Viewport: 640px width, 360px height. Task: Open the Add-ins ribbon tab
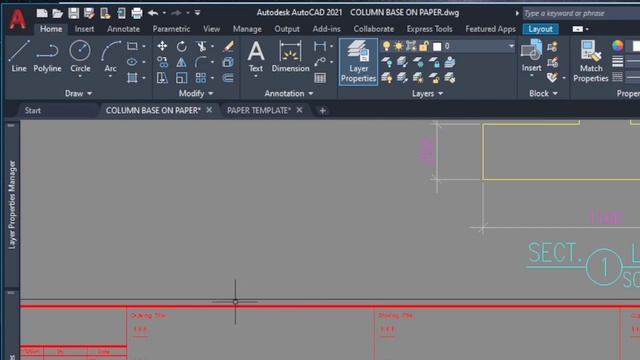(326, 29)
